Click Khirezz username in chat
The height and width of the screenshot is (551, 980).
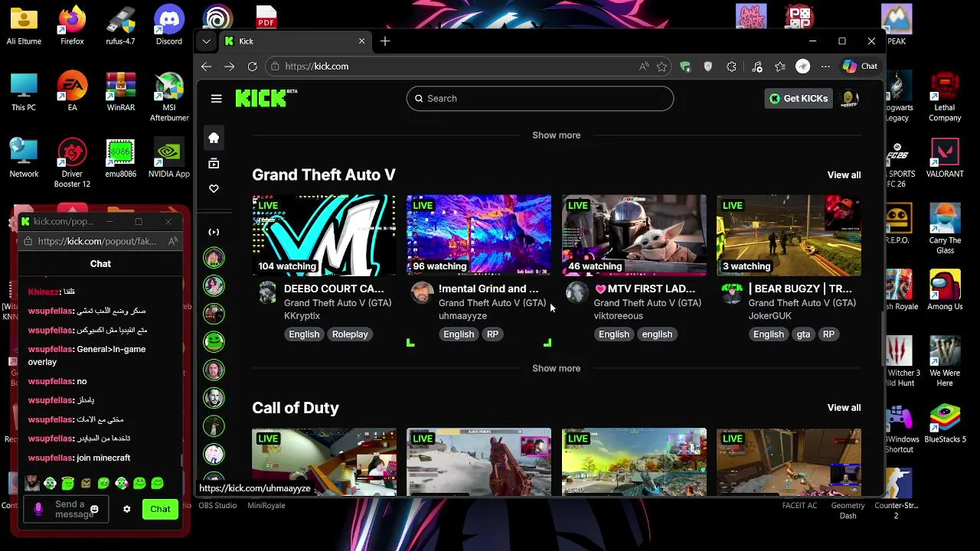[x=43, y=292]
